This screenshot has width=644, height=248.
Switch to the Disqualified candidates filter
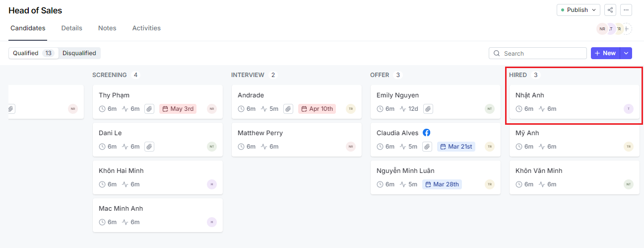point(79,53)
